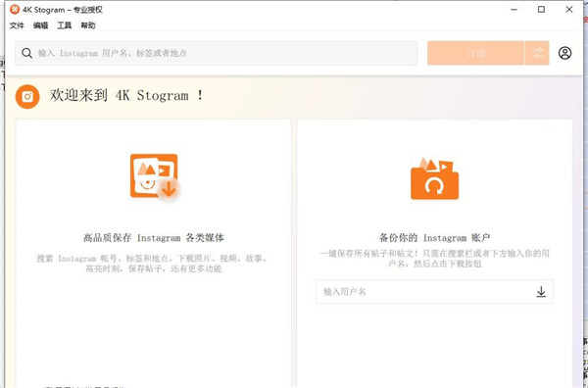Click the backup account folder icon
The height and width of the screenshot is (388, 588).
[x=434, y=178]
